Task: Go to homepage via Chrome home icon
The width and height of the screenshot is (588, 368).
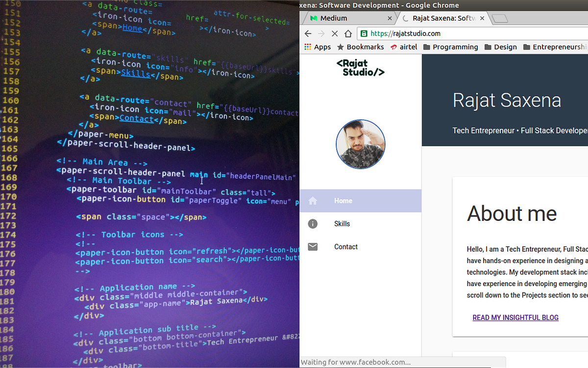Action: pyautogui.click(x=348, y=33)
